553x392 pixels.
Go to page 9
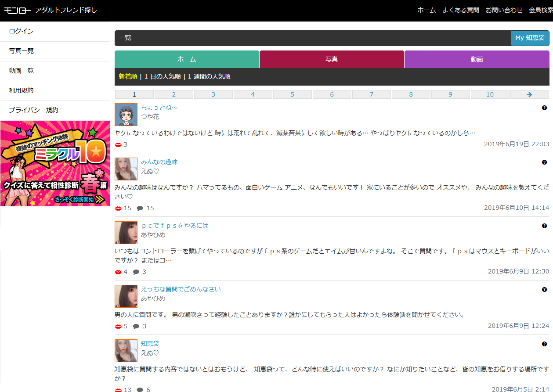pyautogui.click(x=451, y=94)
